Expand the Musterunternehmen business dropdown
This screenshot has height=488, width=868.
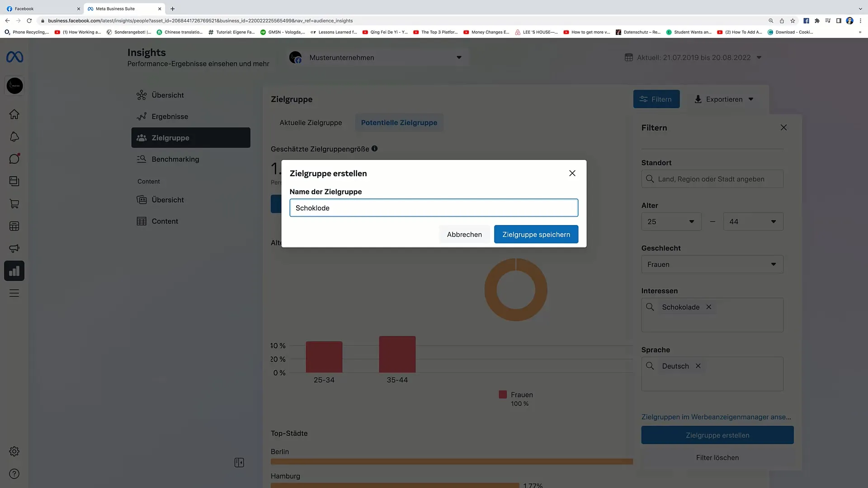[459, 57]
